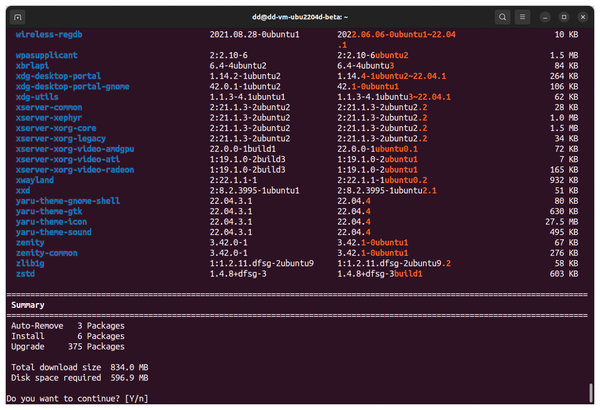
Task: Select the yaru-theme-gnome-shell package name
Action: 68,201
